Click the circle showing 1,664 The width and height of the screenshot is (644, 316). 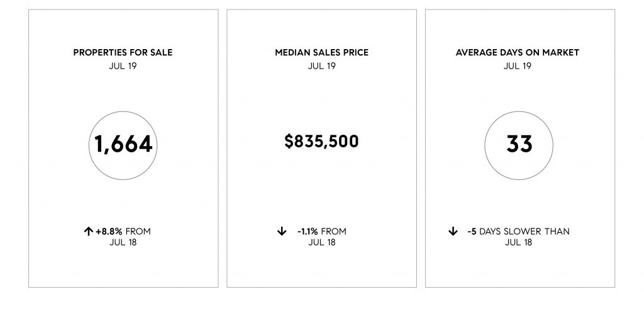click(x=123, y=145)
